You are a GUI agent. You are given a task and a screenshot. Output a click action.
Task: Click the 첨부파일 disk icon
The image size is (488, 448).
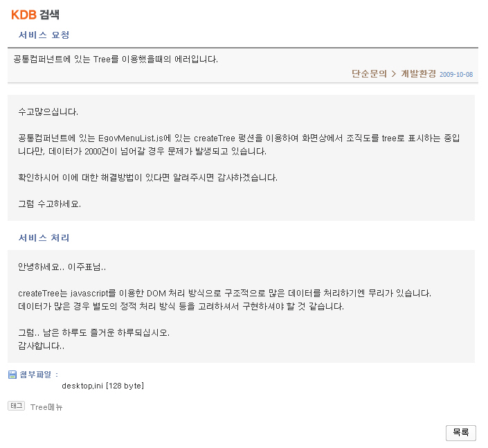pos(12,375)
